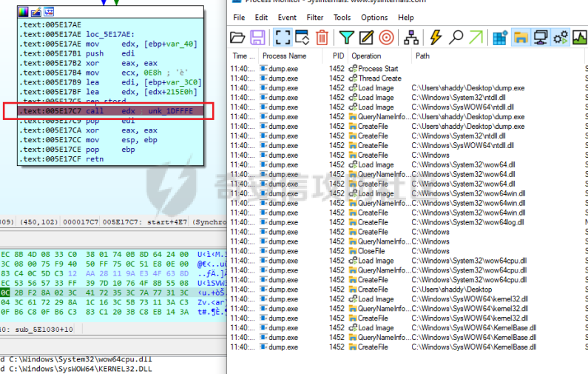Image resolution: width=588 pixels, height=374 pixels.
Task: Toggle file system activity display
Action: (x=521, y=38)
